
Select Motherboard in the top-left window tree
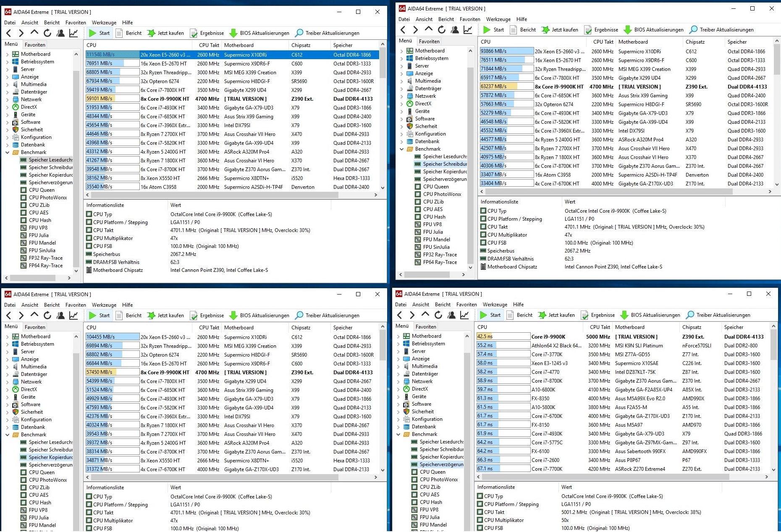[35, 54]
